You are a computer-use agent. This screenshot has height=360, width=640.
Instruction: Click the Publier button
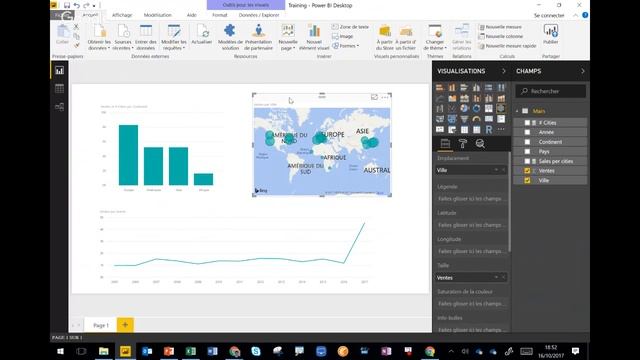pos(550,35)
